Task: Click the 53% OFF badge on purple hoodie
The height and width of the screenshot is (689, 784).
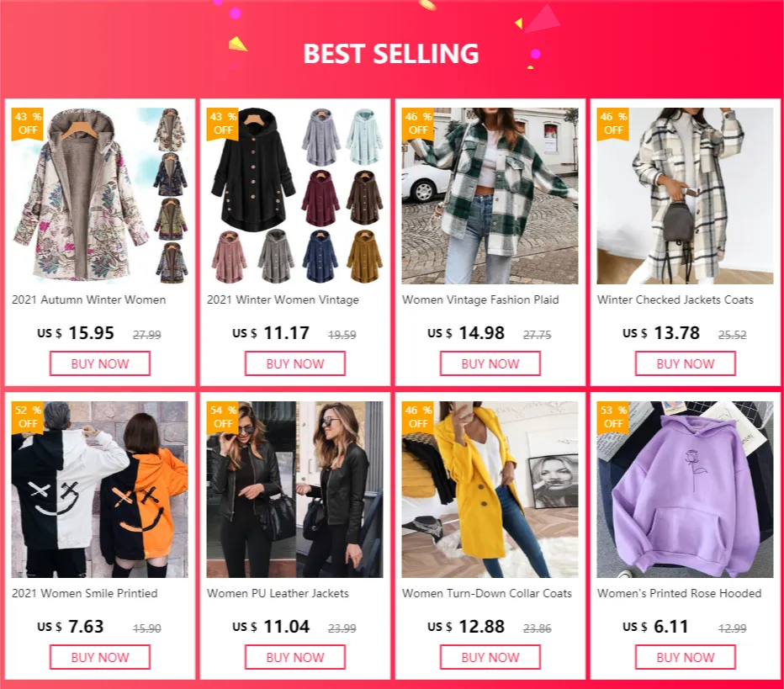Action: [613, 417]
